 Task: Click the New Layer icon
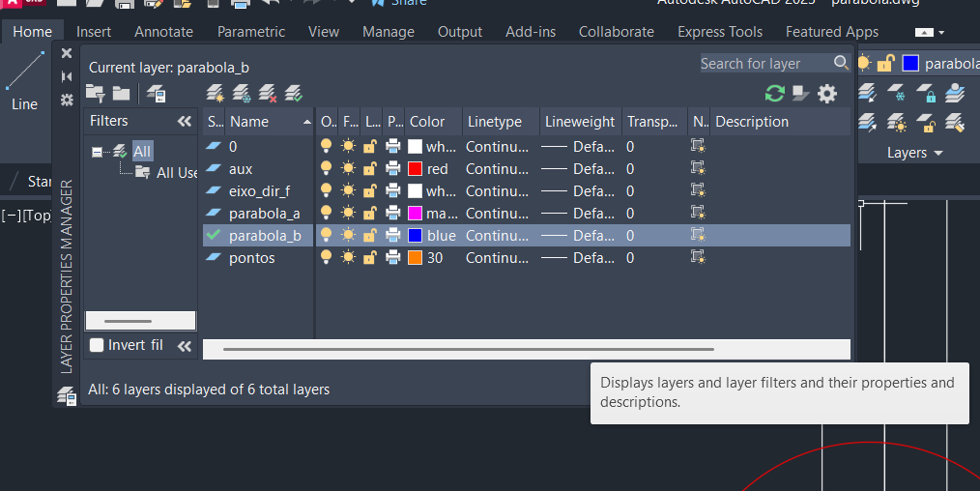click(x=216, y=94)
